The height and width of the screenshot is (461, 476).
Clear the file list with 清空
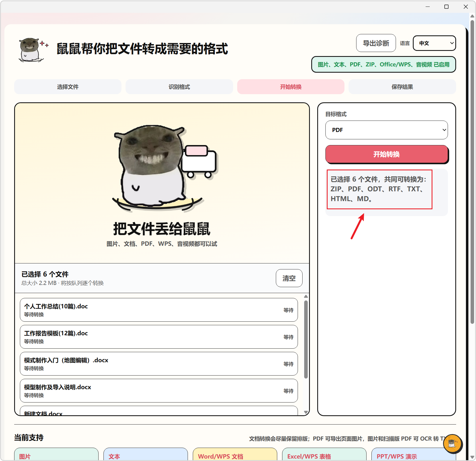tap(289, 278)
